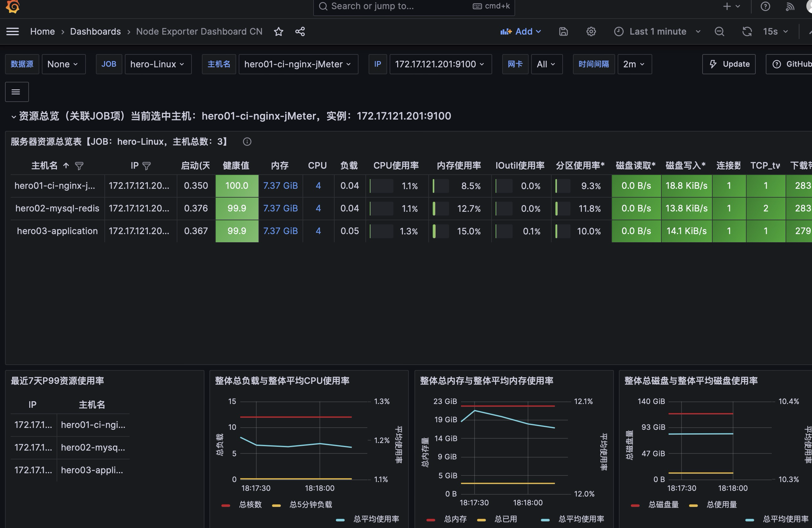The height and width of the screenshot is (528, 812).
Task: Filter the IP column
Action: click(146, 166)
